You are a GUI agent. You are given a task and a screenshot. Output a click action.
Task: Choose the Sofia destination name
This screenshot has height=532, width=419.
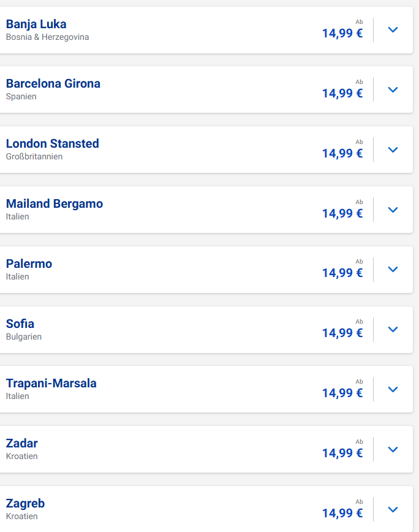20,324
